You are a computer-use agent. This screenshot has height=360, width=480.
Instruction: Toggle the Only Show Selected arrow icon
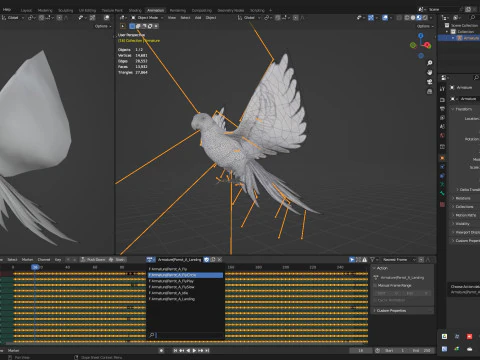click(352, 259)
